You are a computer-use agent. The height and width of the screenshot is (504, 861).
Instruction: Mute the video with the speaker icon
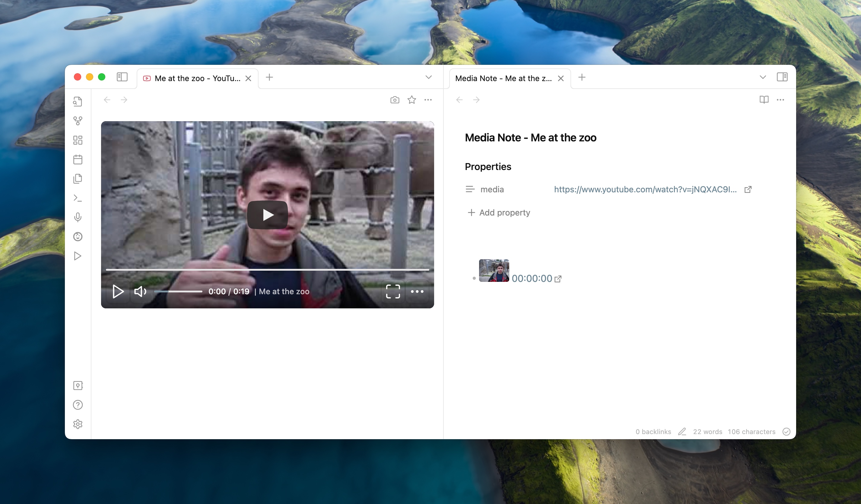point(140,291)
